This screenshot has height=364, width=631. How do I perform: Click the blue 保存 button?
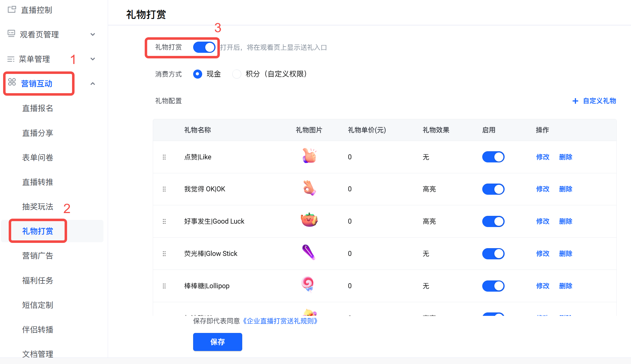pyautogui.click(x=217, y=342)
